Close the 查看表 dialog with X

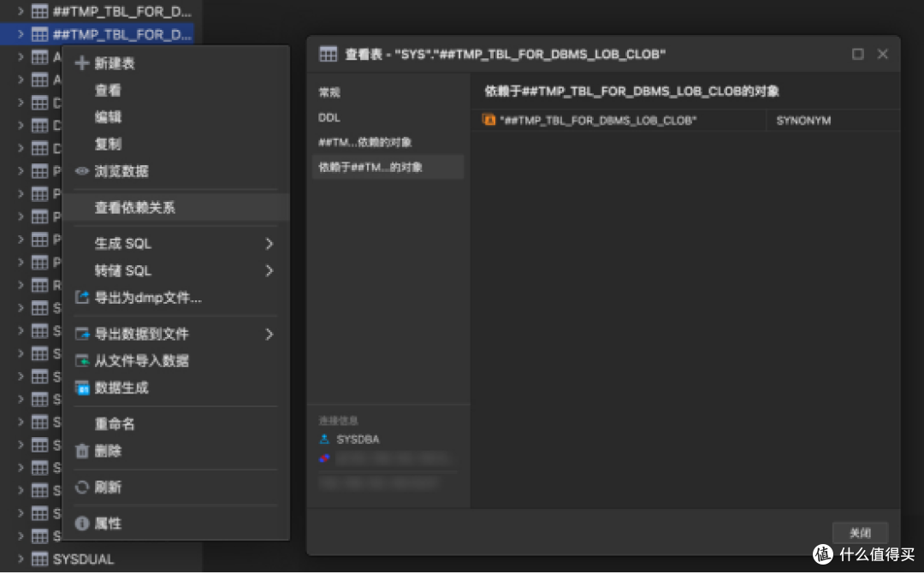pyautogui.click(x=882, y=54)
